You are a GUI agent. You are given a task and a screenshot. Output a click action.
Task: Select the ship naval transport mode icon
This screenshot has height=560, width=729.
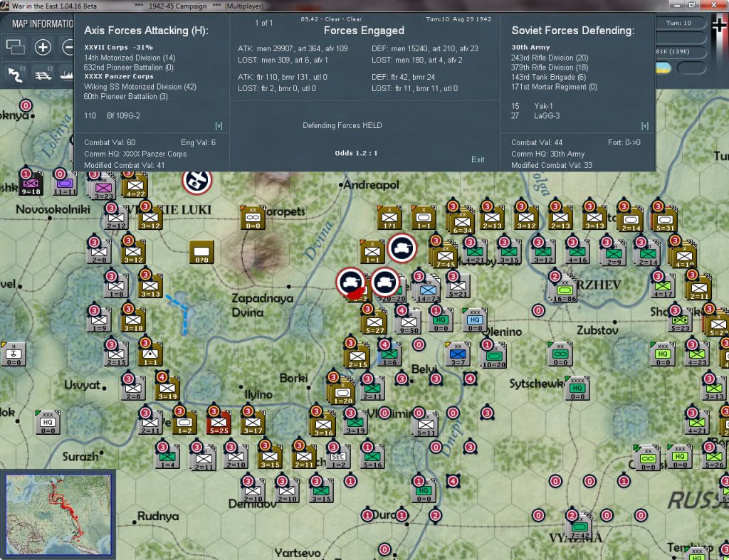click(67, 74)
